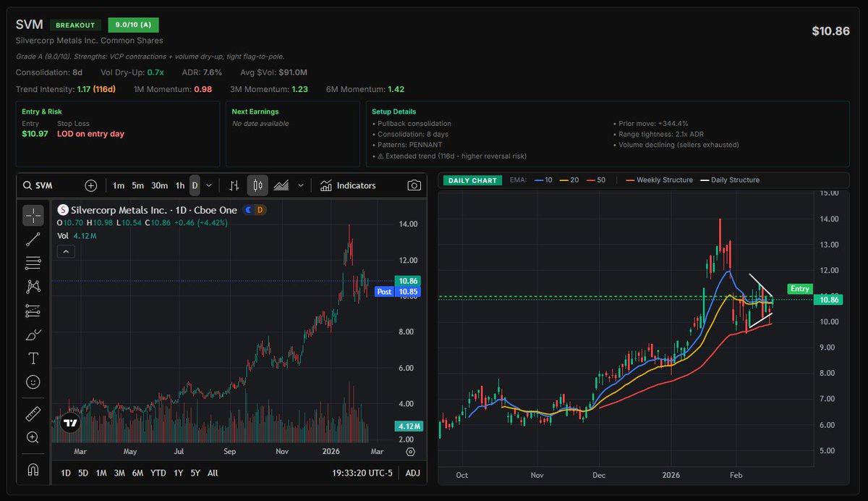Click the Prior move +344.4% line

pos(651,123)
